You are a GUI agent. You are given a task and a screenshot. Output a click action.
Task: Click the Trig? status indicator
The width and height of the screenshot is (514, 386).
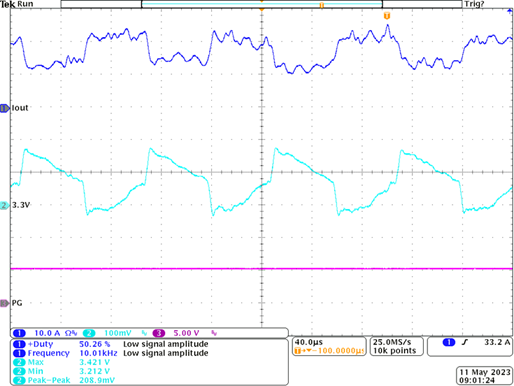click(x=474, y=4)
